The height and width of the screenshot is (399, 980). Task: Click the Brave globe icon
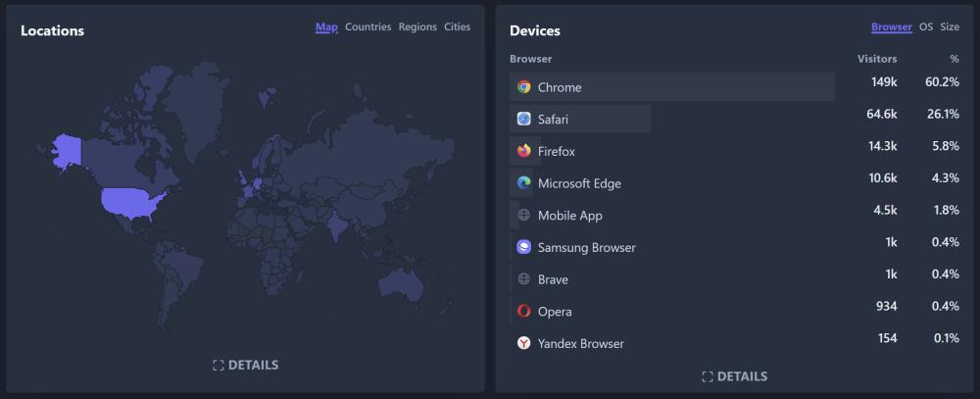pyautogui.click(x=524, y=279)
